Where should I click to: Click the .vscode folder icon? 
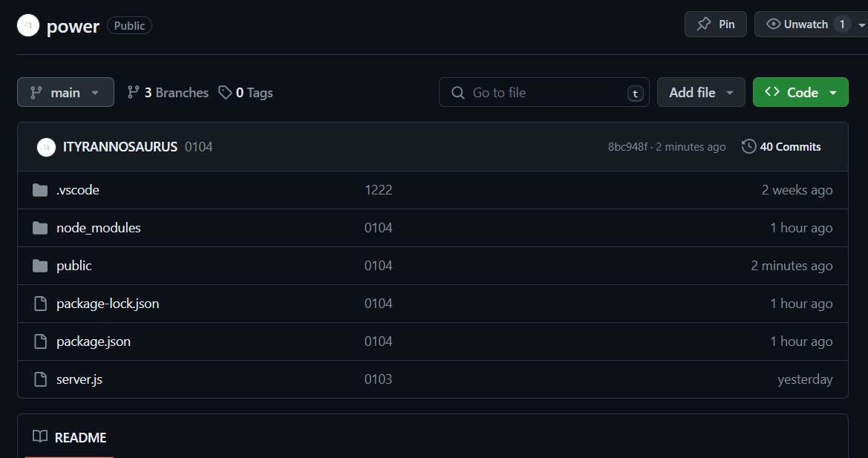tap(40, 190)
